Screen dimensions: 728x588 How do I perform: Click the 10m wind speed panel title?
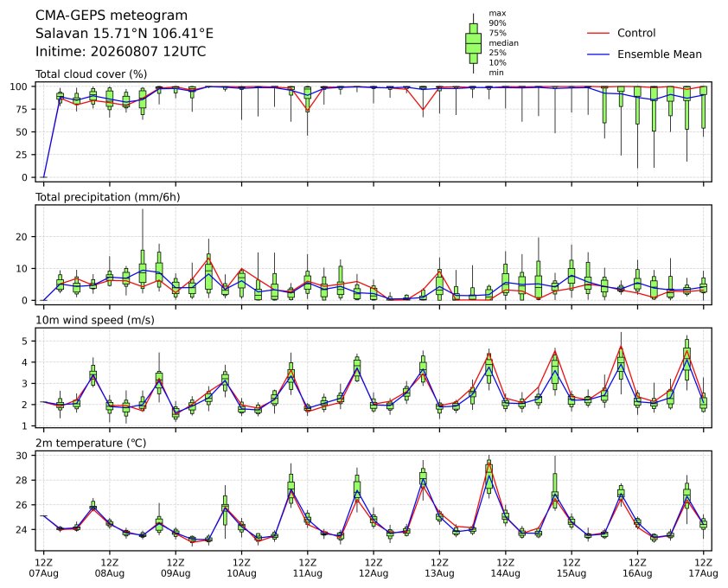[x=95, y=321]
